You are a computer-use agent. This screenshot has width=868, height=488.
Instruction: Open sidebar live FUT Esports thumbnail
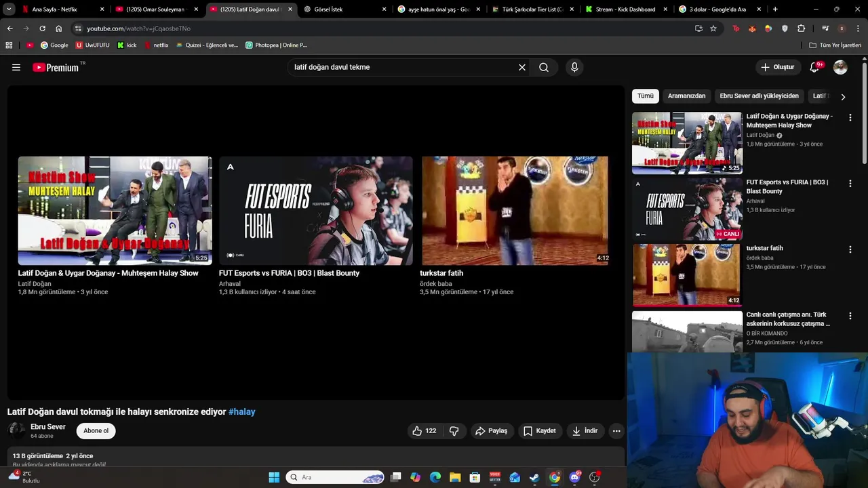pyautogui.click(x=687, y=209)
